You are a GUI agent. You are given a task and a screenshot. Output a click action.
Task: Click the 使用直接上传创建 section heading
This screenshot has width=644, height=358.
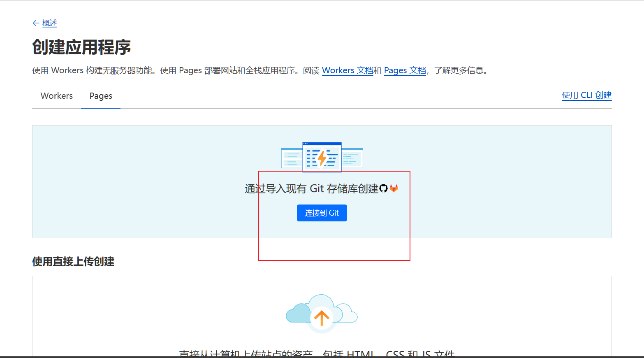click(x=73, y=261)
